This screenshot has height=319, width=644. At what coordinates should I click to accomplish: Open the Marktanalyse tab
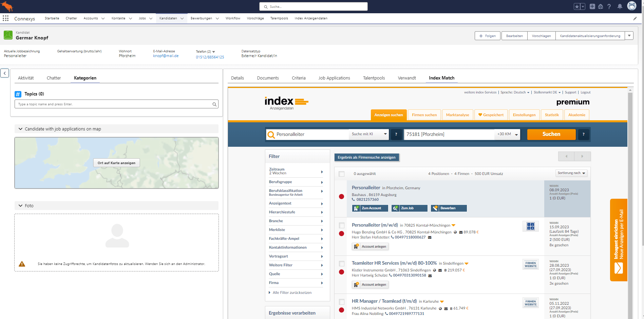coord(457,115)
